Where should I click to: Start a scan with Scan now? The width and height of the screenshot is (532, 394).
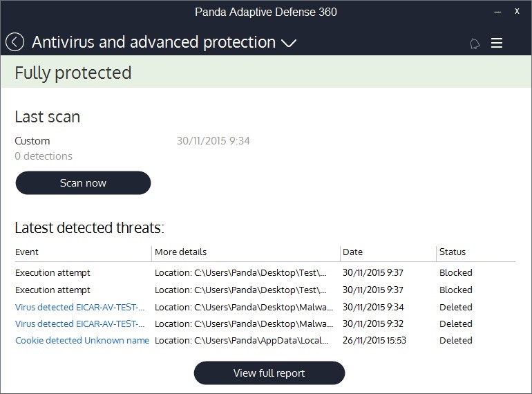tap(83, 183)
